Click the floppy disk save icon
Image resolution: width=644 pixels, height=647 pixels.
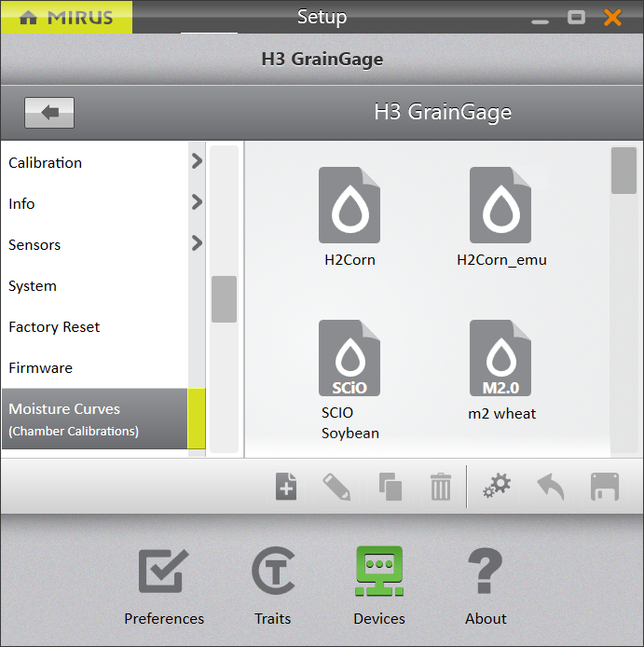605,487
